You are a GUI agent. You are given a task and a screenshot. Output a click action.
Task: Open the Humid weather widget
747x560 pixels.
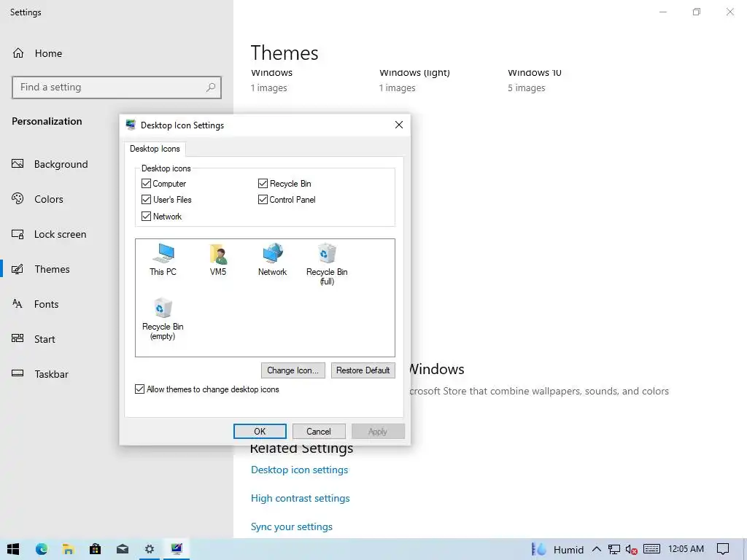point(557,550)
